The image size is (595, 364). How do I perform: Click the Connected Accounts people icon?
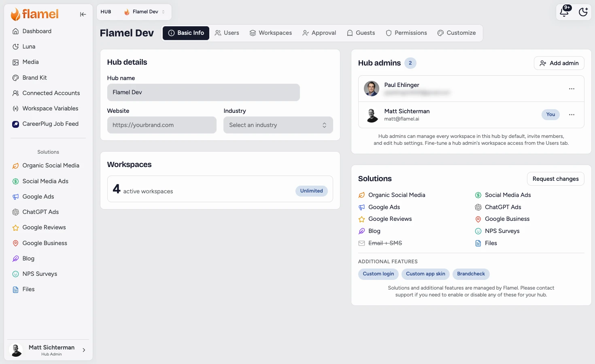(15, 93)
